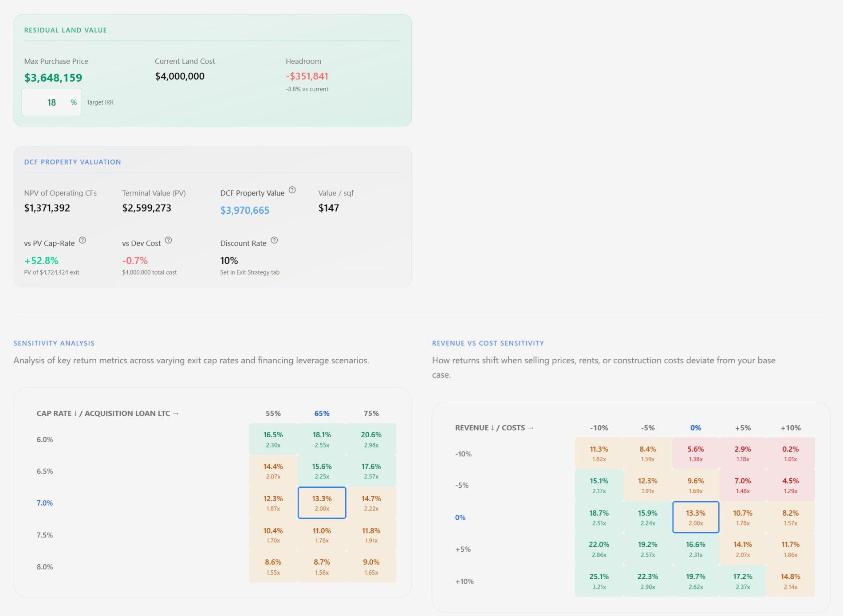Viewport: 843px width, 616px height.
Task: Click the 16.5% cell with 2.30x multiple
Action: (273, 439)
